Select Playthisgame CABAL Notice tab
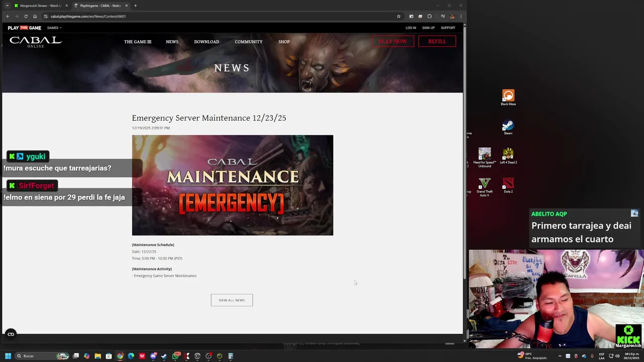Viewport: 644px width, 362px height. pos(101,6)
